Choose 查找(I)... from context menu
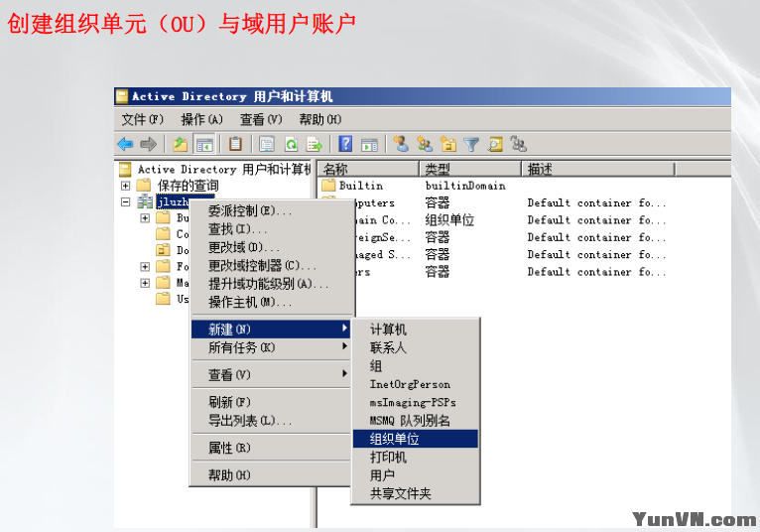Viewport: 760px width, 532px height. click(x=272, y=229)
